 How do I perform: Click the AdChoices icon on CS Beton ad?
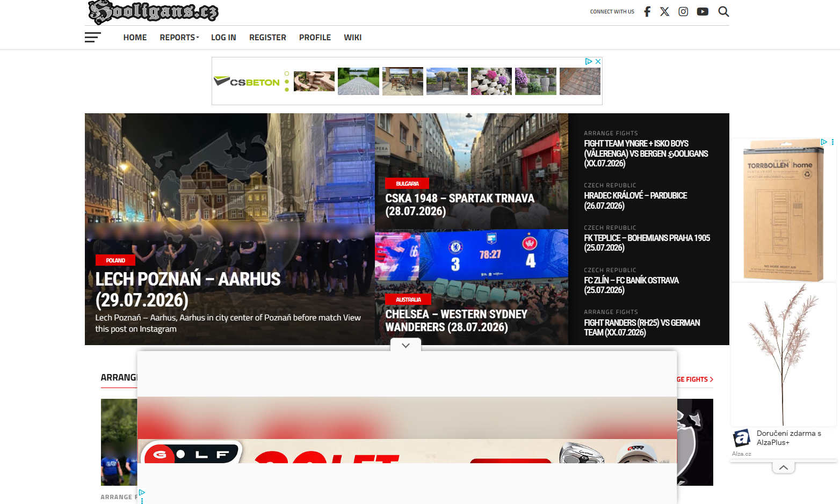589,62
